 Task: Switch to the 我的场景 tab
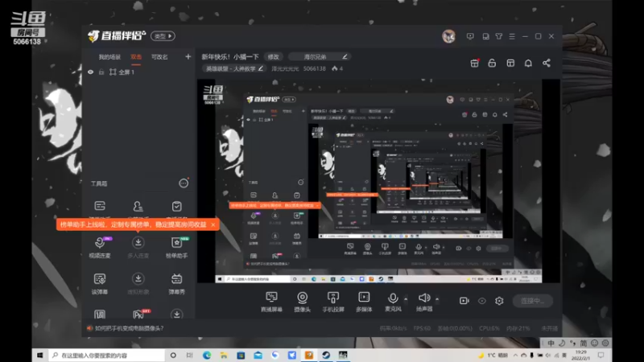[x=109, y=57]
